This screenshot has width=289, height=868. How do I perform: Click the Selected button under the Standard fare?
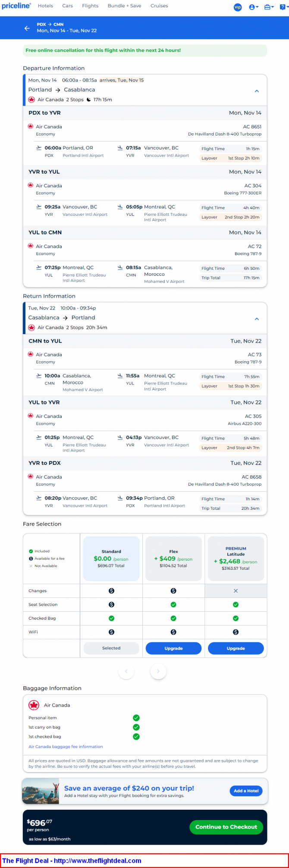pos(111,648)
